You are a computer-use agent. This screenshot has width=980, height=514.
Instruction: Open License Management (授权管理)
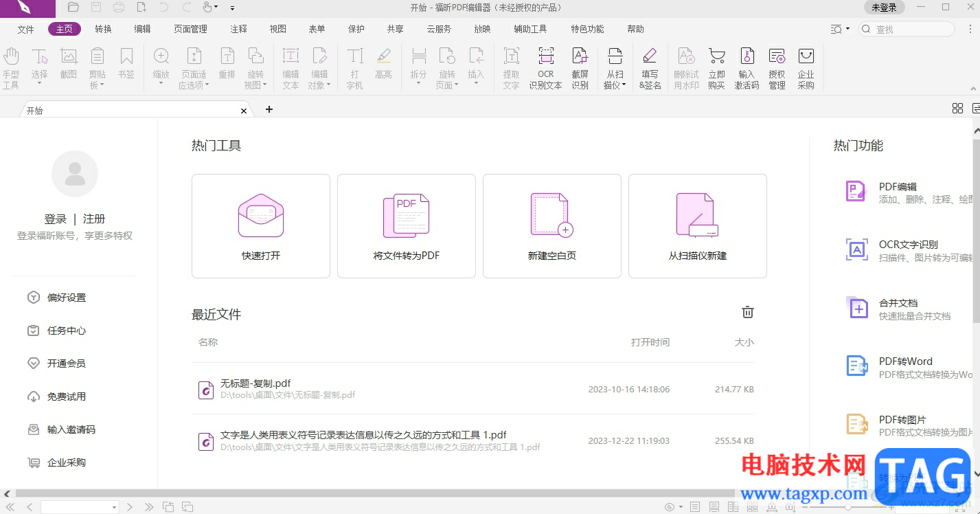(x=777, y=68)
